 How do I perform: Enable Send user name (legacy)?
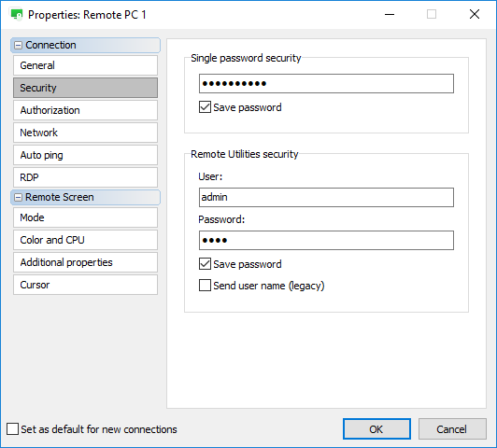[x=206, y=286]
